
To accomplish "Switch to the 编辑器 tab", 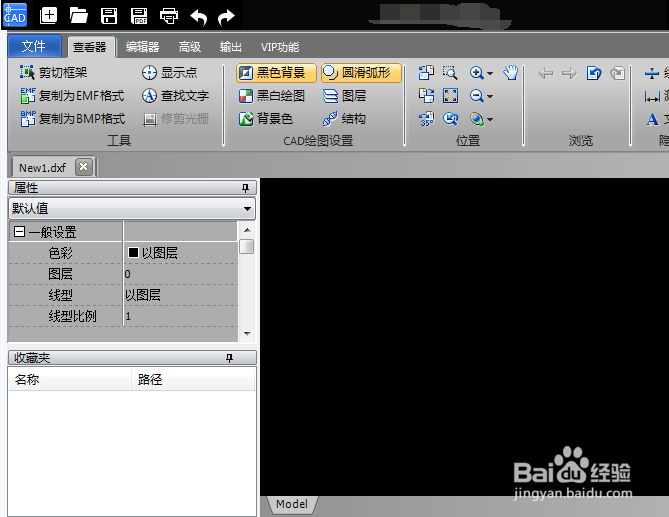I will pos(143,47).
